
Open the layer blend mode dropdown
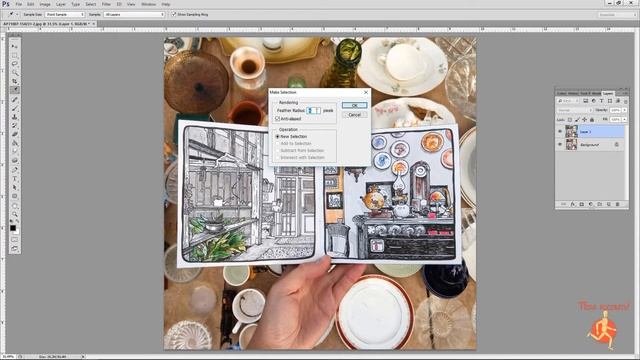click(575, 110)
